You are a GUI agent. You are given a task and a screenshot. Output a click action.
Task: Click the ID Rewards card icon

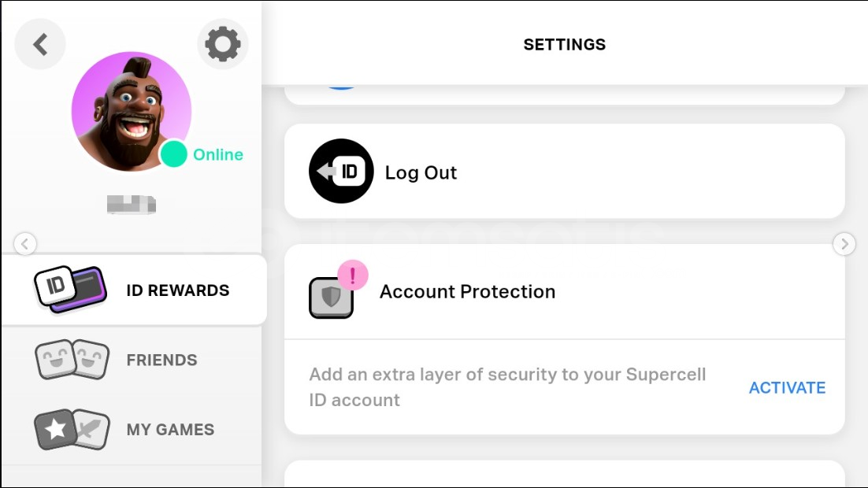[x=69, y=290]
